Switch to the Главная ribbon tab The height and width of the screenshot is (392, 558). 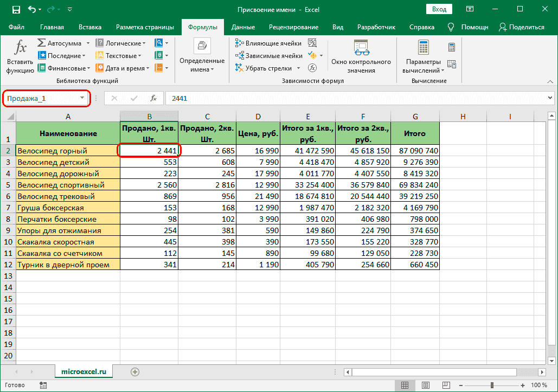tap(52, 27)
